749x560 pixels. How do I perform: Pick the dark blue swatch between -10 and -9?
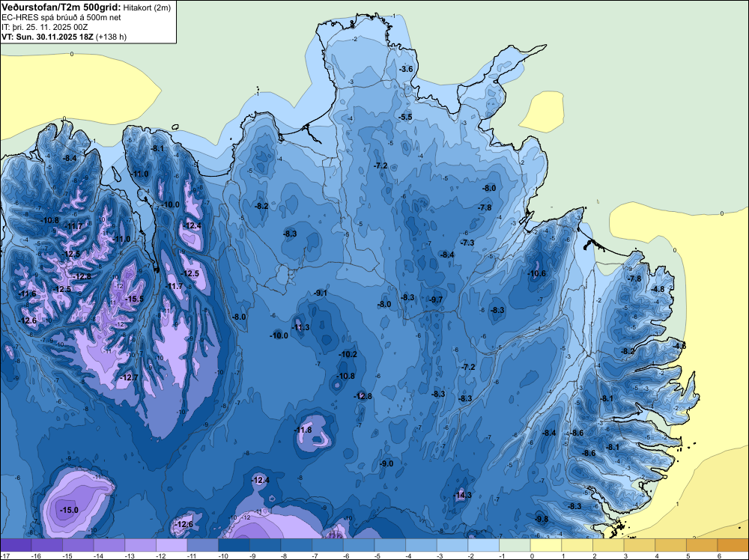[x=234, y=545]
